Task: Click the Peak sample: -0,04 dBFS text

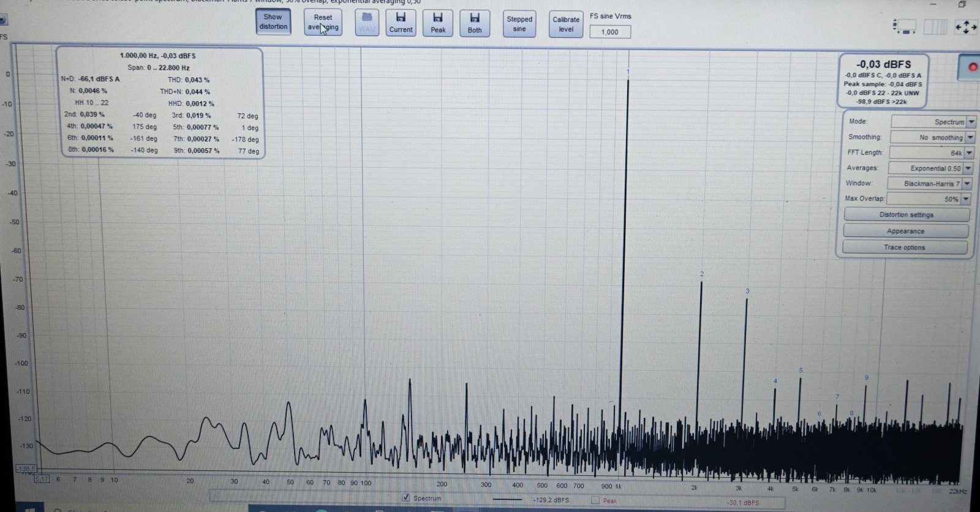Action: pyautogui.click(x=883, y=85)
